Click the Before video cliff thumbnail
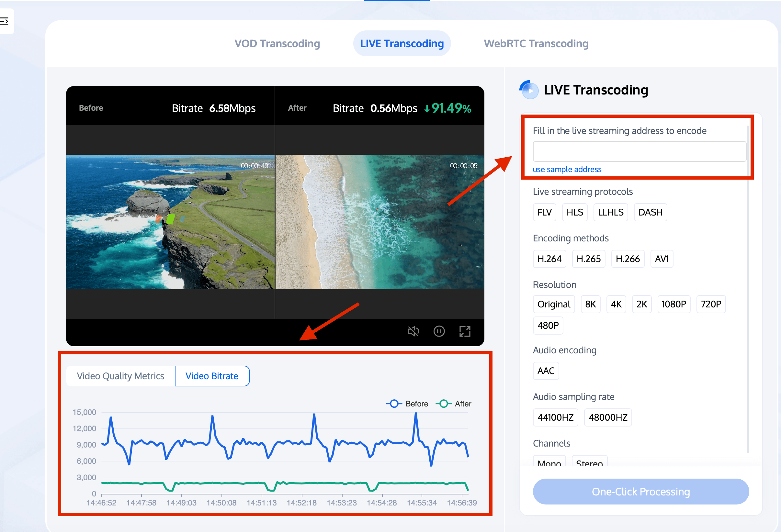Image resolution: width=781 pixels, height=532 pixels. point(170,222)
